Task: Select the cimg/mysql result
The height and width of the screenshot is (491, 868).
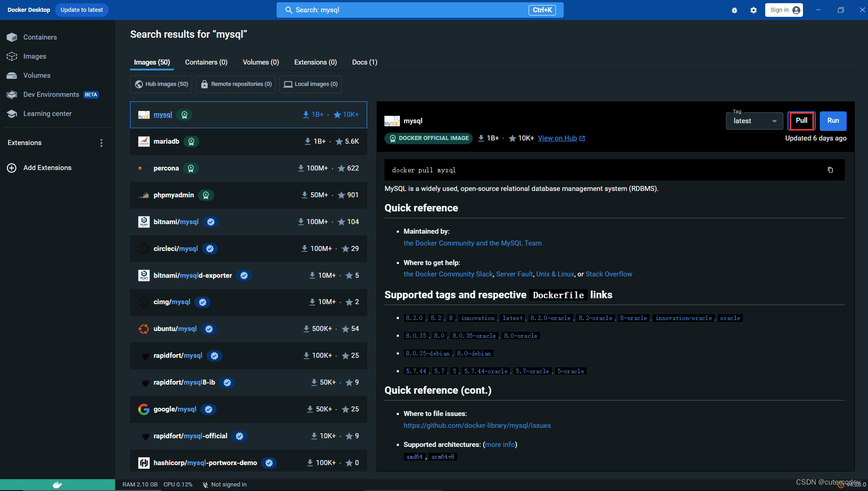Action: pyautogui.click(x=248, y=302)
